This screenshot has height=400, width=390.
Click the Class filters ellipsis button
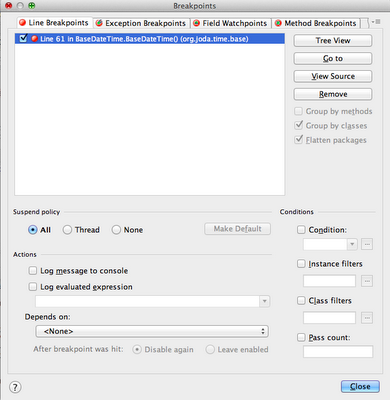(367, 318)
